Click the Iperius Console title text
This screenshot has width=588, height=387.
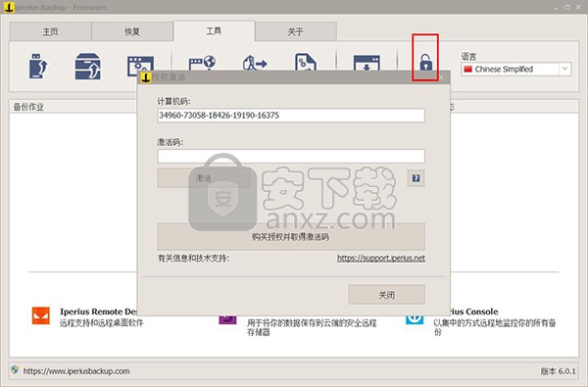coord(473,312)
